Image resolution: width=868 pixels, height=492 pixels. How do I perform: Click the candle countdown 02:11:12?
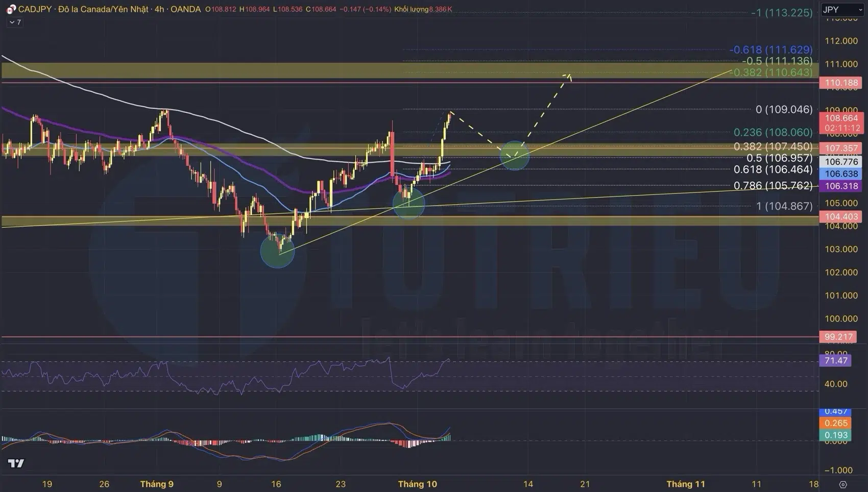[x=841, y=128]
